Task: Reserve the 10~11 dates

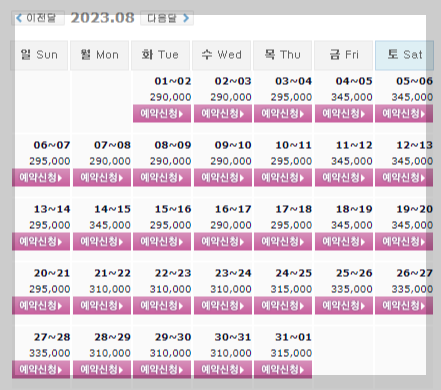Action: 283,178
